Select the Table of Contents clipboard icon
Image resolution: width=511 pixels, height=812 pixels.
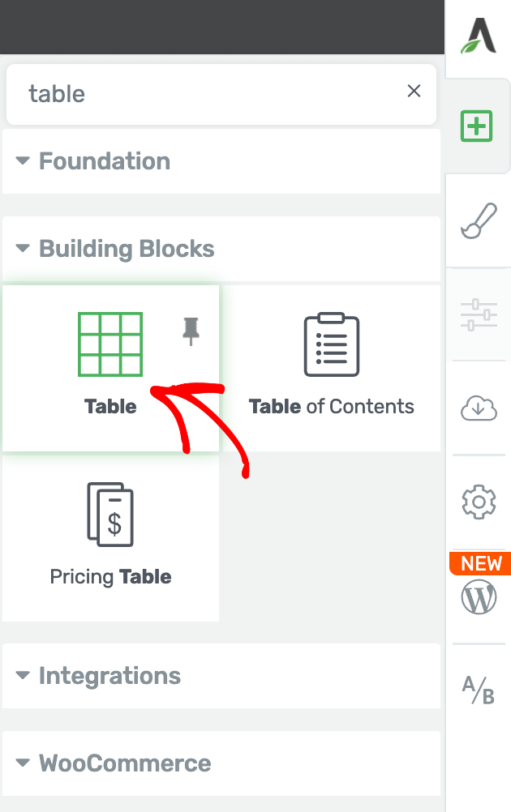332,344
